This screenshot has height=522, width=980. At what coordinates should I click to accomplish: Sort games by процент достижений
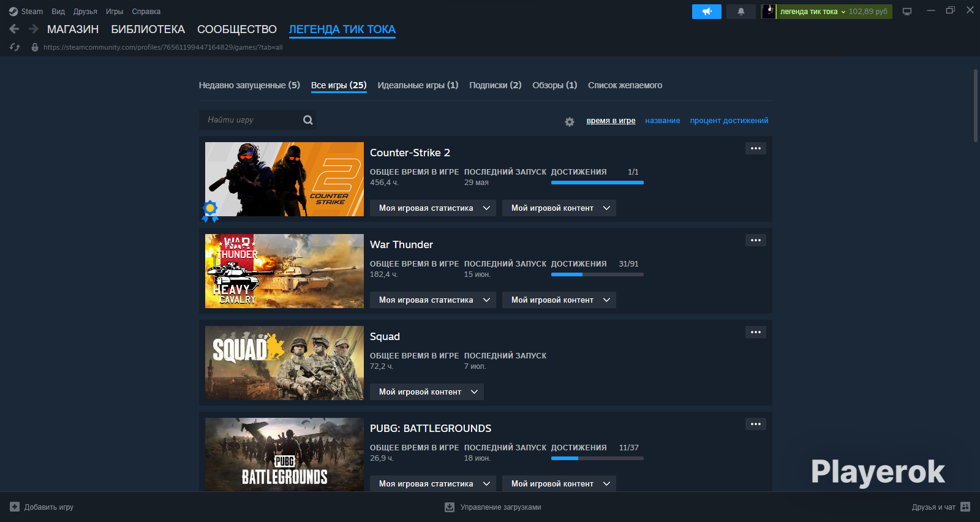pyautogui.click(x=729, y=121)
